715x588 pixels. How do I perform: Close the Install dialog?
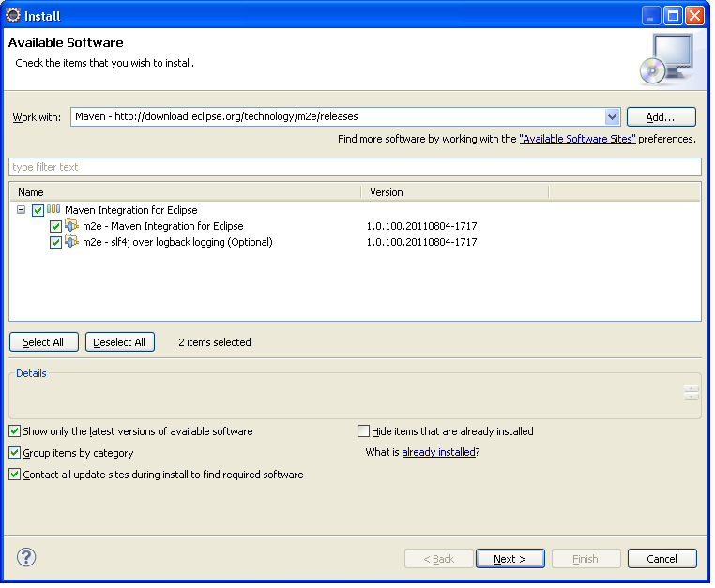tap(695, 16)
